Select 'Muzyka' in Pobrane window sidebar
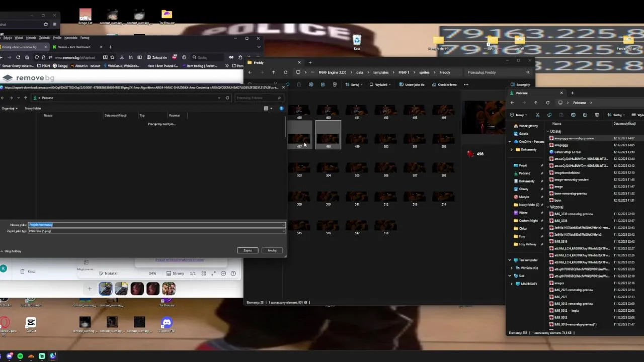644x362 pixels. tap(524, 197)
